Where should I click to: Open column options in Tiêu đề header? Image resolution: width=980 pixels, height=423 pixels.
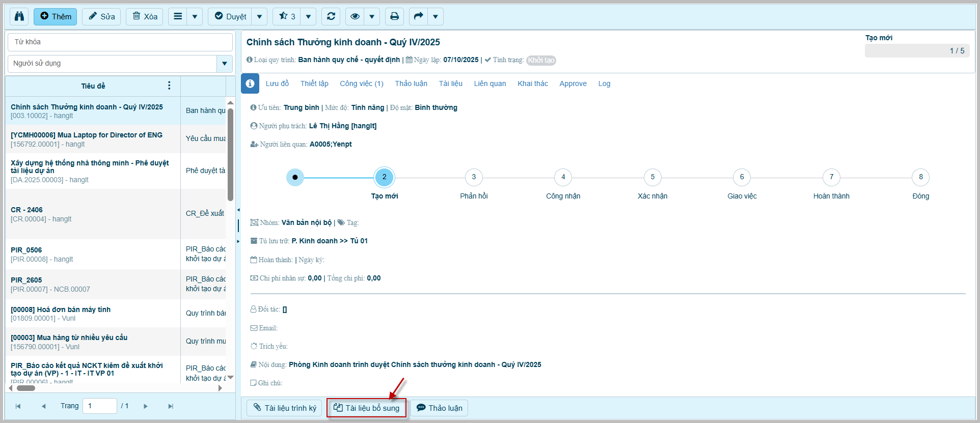[x=169, y=86]
